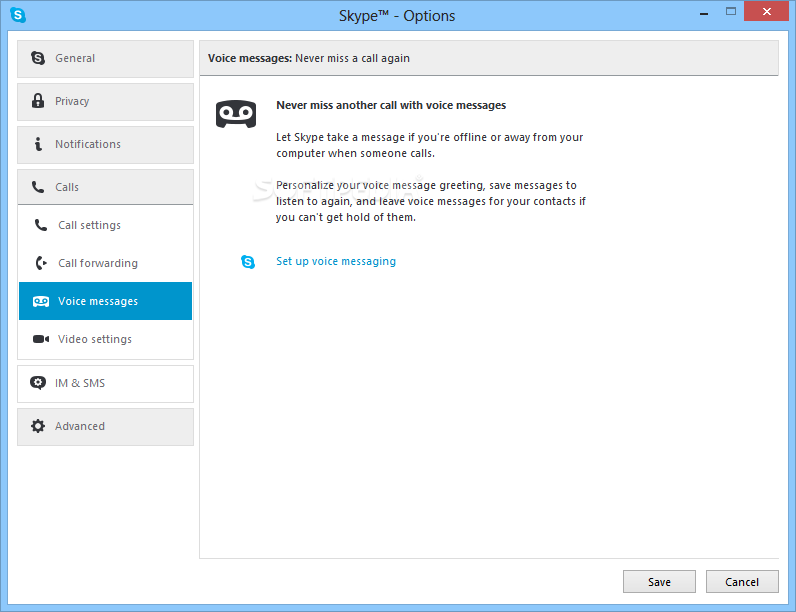The image size is (796, 612).
Task: Collapse the Calls section header
Action: click(x=106, y=187)
